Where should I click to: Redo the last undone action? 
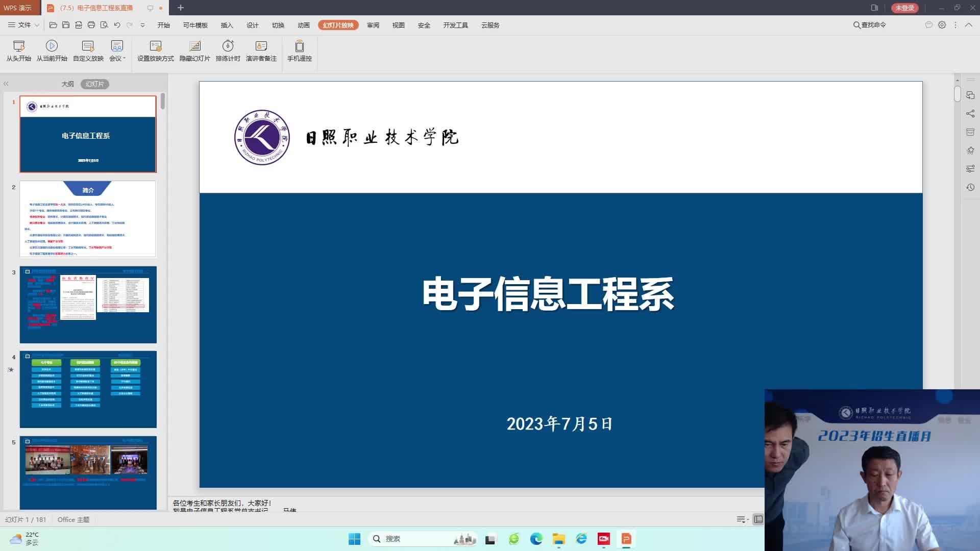[130, 25]
